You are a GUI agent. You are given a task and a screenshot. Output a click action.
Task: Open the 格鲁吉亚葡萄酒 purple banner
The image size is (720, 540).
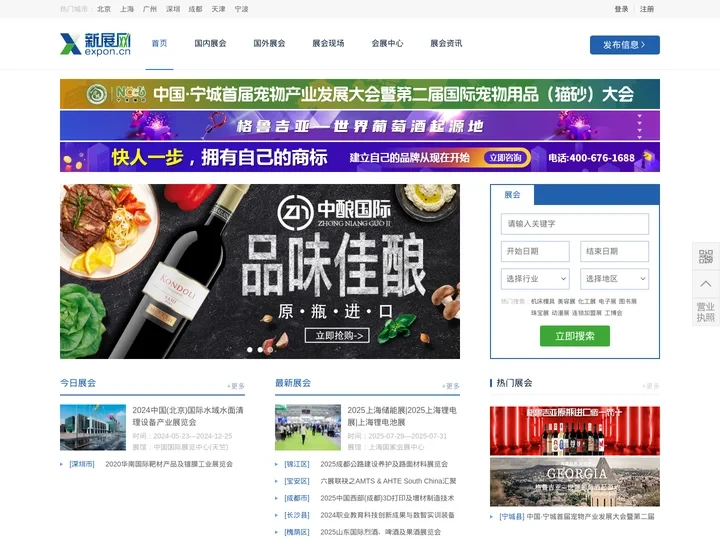click(x=360, y=125)
